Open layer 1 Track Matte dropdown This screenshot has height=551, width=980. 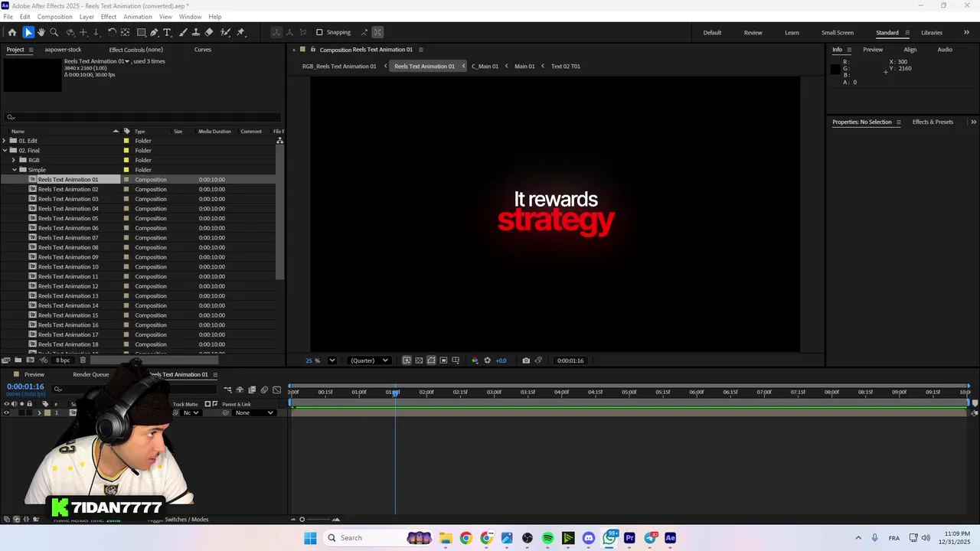click(190, 412)
